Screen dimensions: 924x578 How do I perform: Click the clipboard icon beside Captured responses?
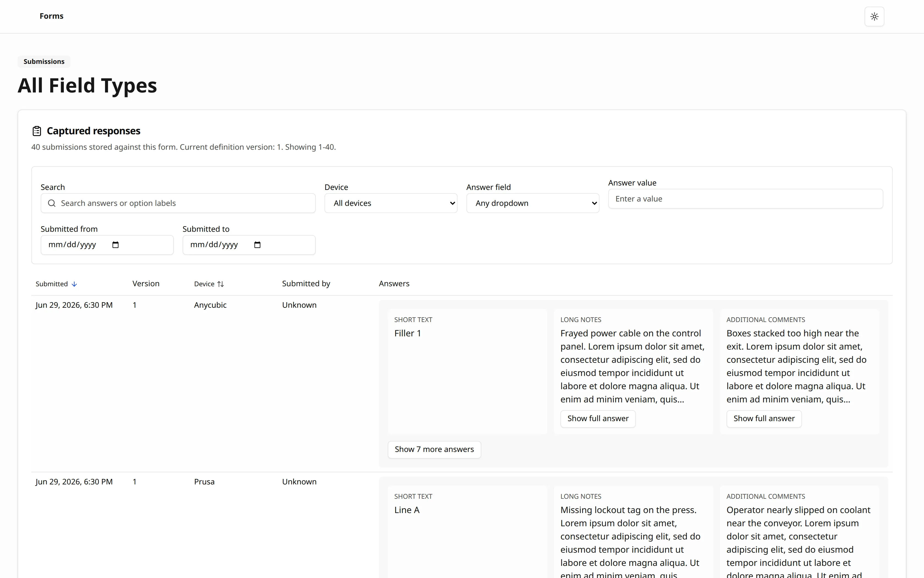37,131
